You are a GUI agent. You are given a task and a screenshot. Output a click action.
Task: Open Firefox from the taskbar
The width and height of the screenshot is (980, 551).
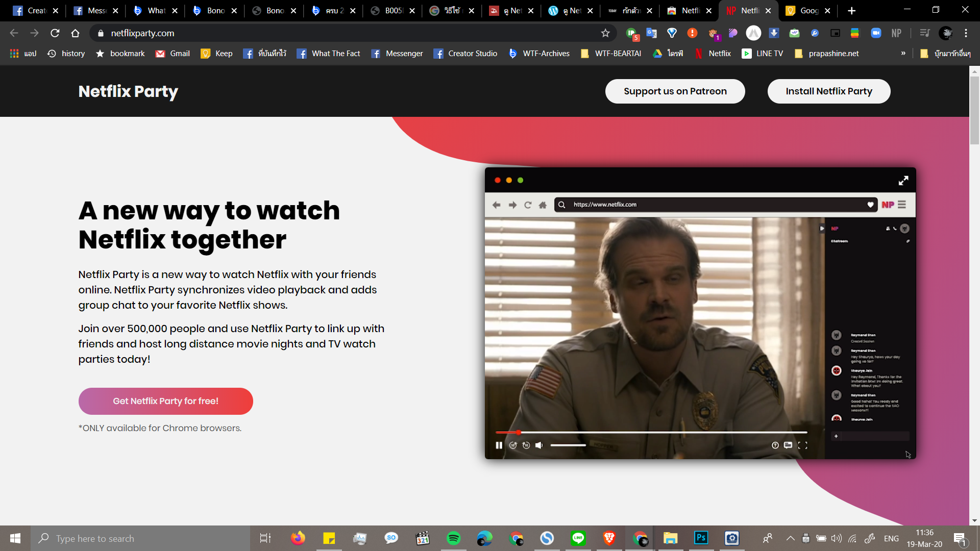(298, 538)
